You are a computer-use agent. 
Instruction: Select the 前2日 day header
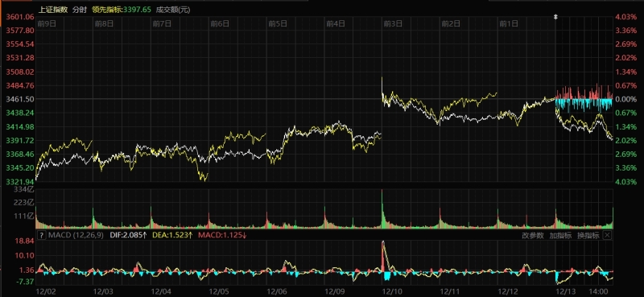coord(451,24)
